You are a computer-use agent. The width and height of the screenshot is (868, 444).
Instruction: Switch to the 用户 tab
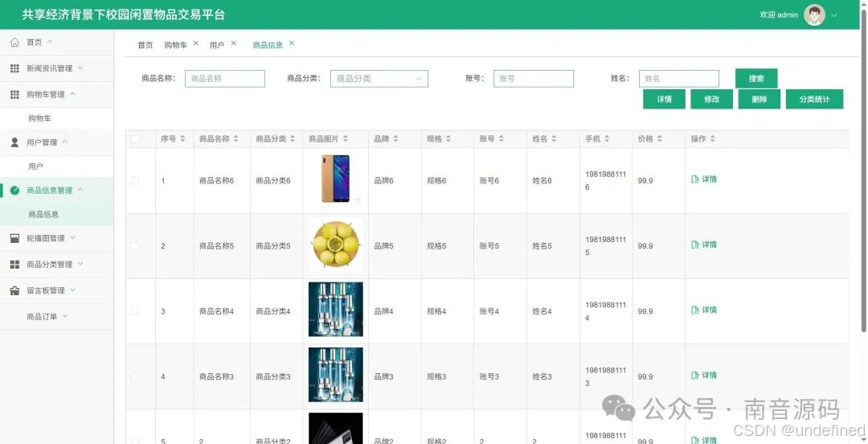pyautogui.click(x=216, y=45)
